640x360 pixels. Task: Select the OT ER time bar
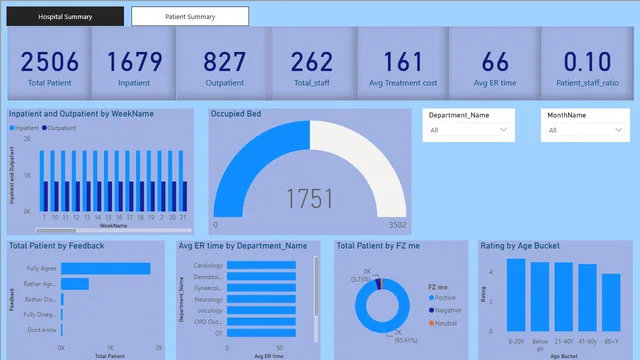click(261, 333)
